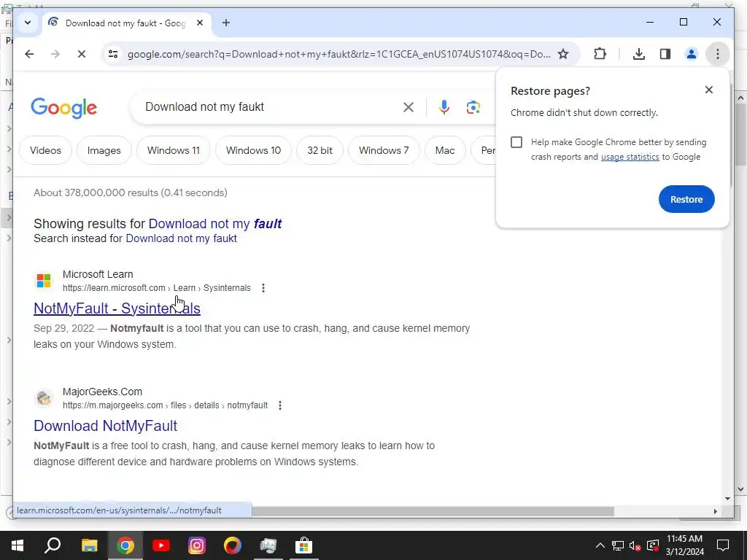The image size is (747, 560).
Task: Open a new Chrome tab
Action: pyautogui.click(x=226, y=23)
